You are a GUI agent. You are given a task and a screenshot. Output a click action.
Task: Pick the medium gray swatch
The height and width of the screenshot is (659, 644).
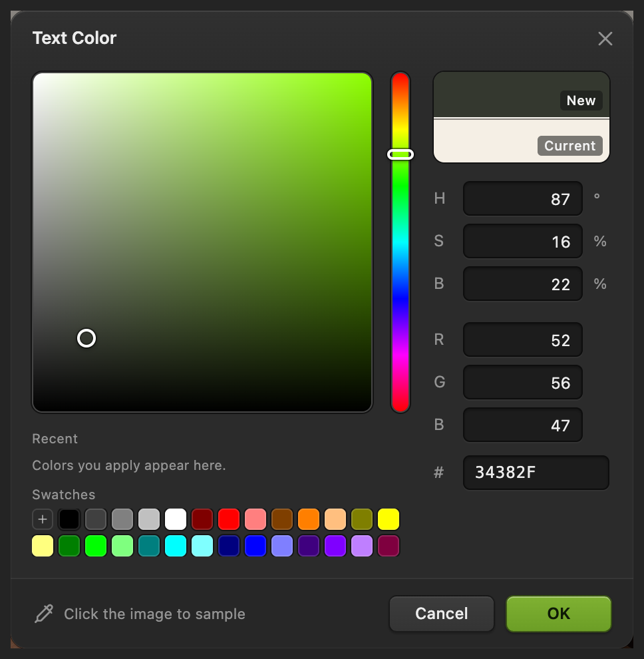[x=122, y=519]
